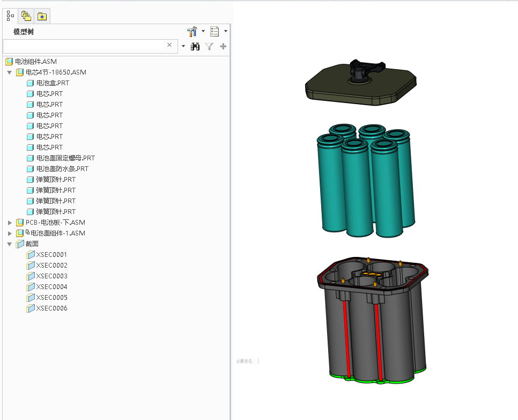Select the 截面 folder item
Image resolution: width=518 pixels, height=420 pixels.
pos(32,244)
